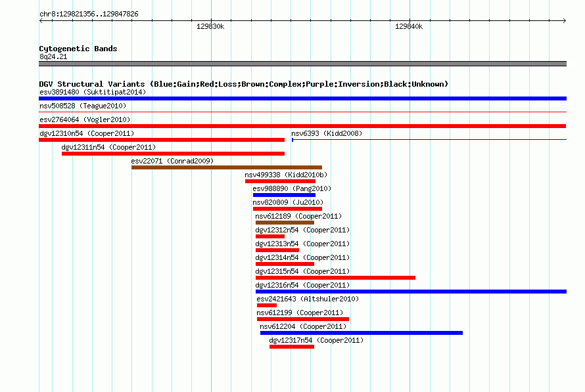Click the nsv612204 blue bar
Screen dimensions: 585x392
pos(362,333)
